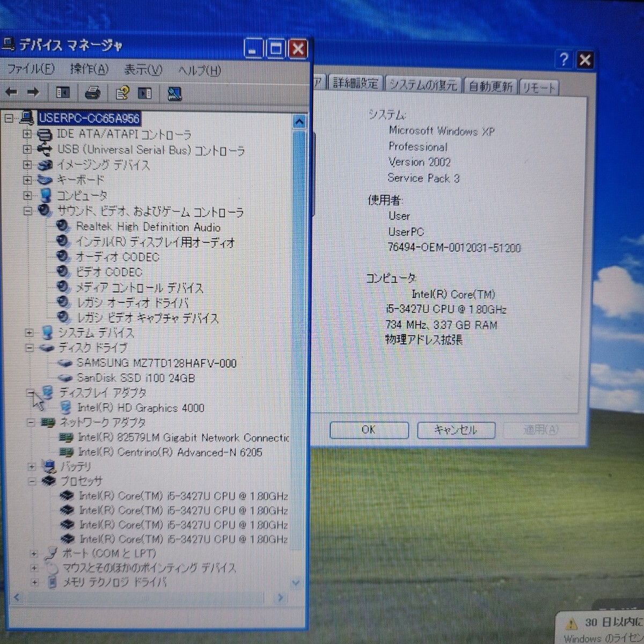644x644 pixels.
Task: Select the SAMSUNG MZ7TD128HAFV-000 disk drive
Action: point(156,363)
